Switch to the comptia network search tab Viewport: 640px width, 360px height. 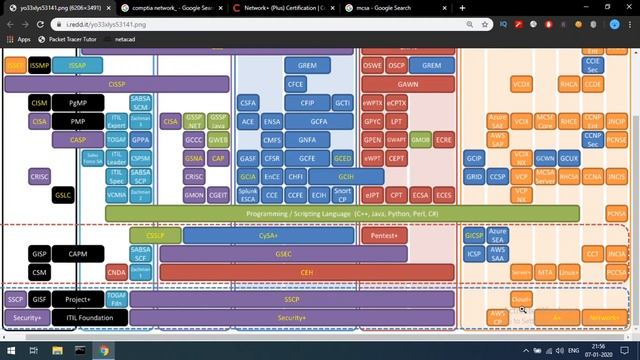point(171,8)
